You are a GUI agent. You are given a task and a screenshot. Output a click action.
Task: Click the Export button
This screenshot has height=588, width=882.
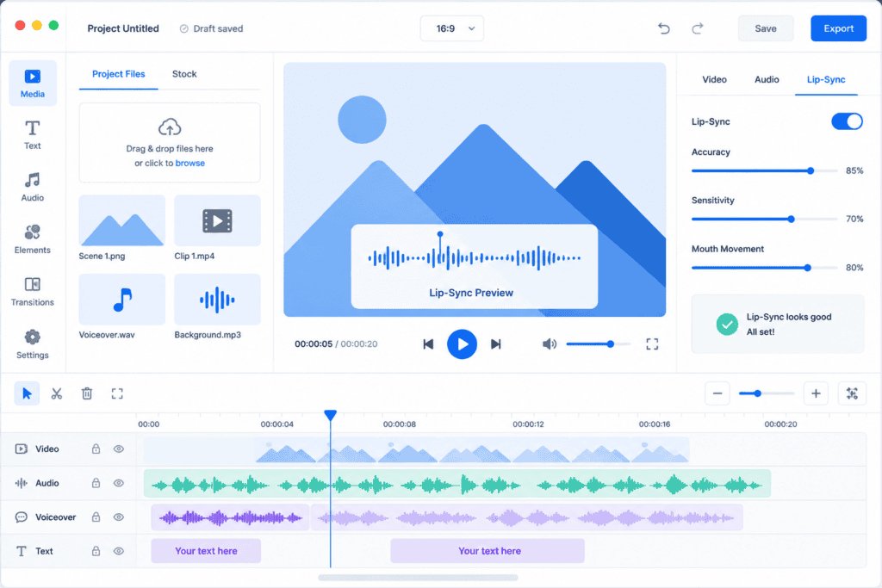tap(838, 28)
